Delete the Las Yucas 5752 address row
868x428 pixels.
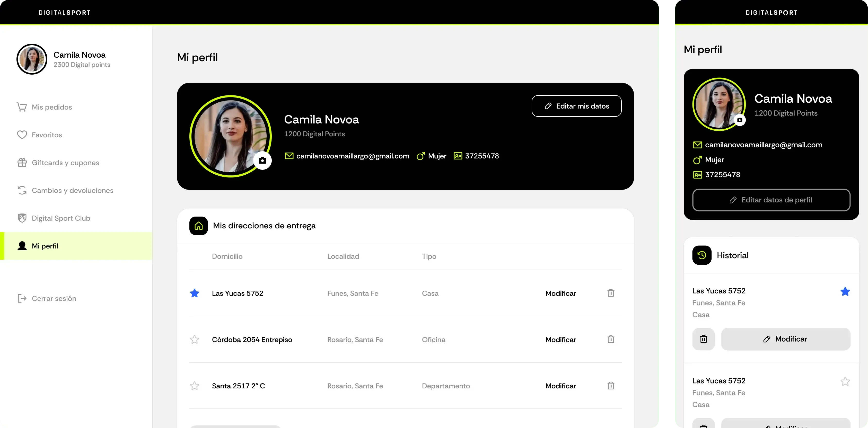point(611,293)
